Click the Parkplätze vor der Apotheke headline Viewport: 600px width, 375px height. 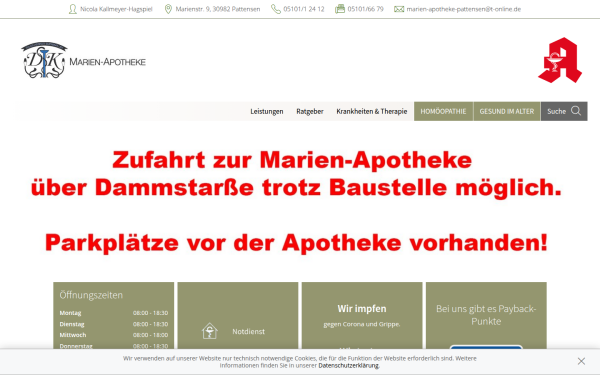click(297, 243)
